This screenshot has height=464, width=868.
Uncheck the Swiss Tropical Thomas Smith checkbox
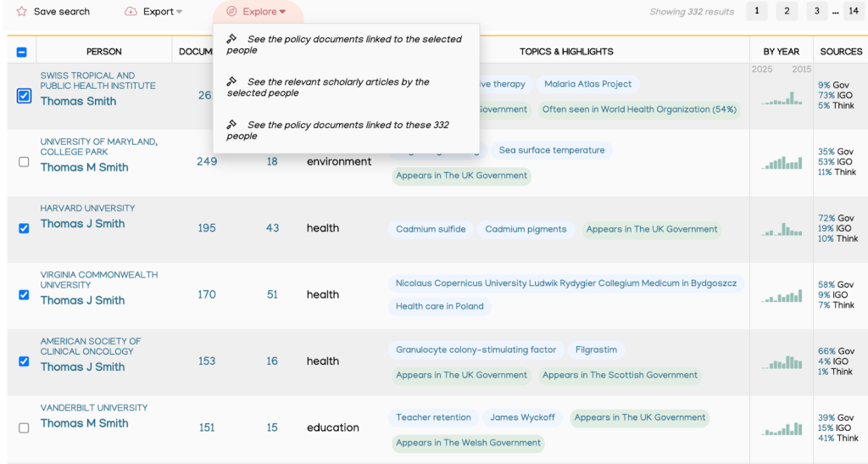coord(24,96)
